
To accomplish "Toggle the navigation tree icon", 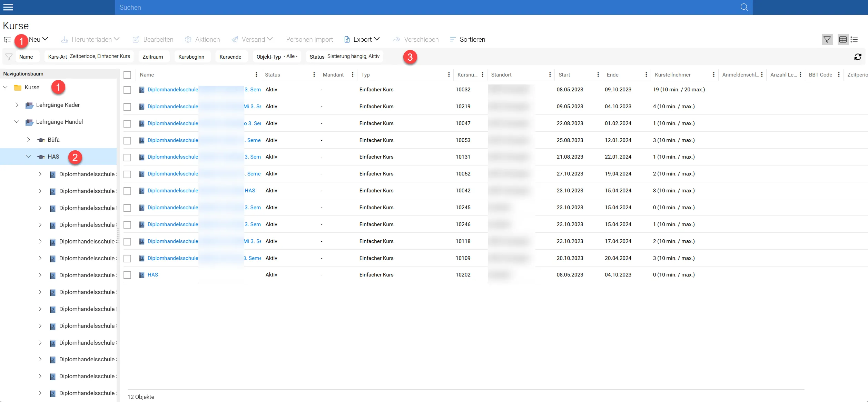I will click(x=7, y=40).
